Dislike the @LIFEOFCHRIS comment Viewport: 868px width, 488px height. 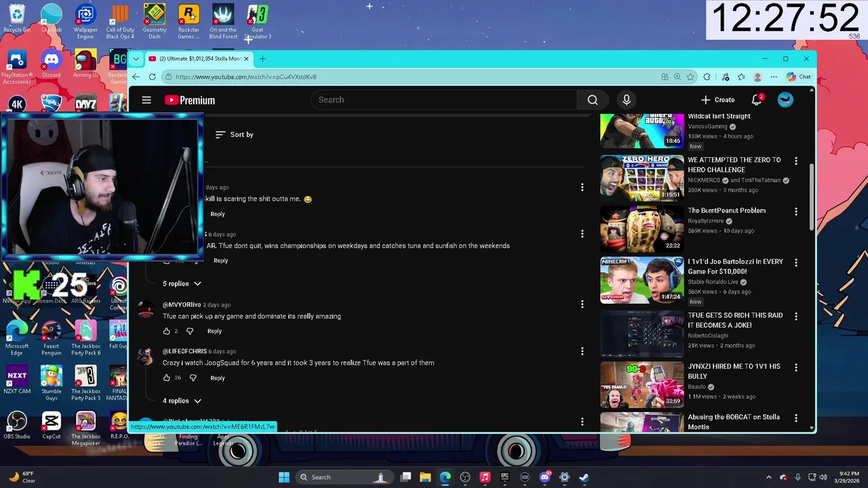pyautogui.click(x=193, y=378)
